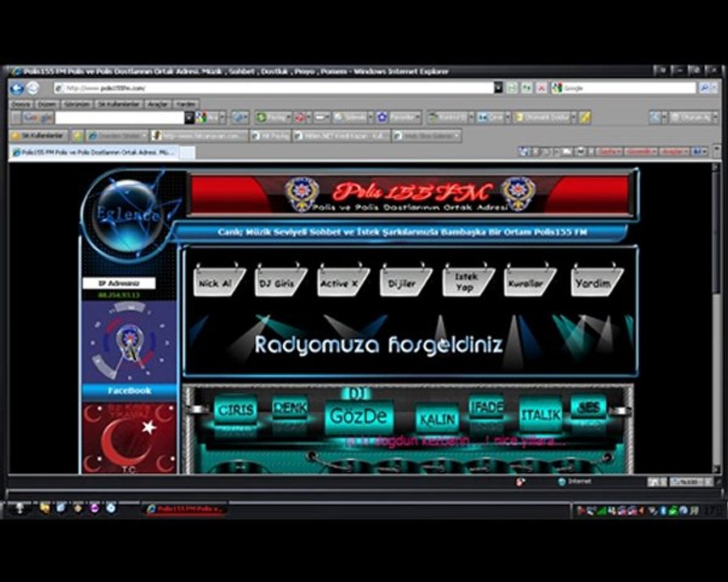Click the browser Forward arrow button
The height and width of the screenshot is (582, 728).
point(32,88)
